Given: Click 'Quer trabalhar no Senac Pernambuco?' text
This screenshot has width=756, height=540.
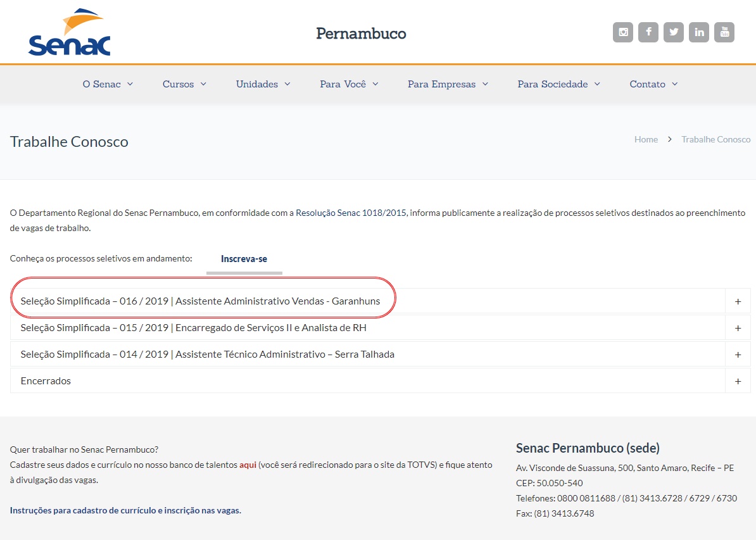Looking at the screenshot, I should click(84, 449).
